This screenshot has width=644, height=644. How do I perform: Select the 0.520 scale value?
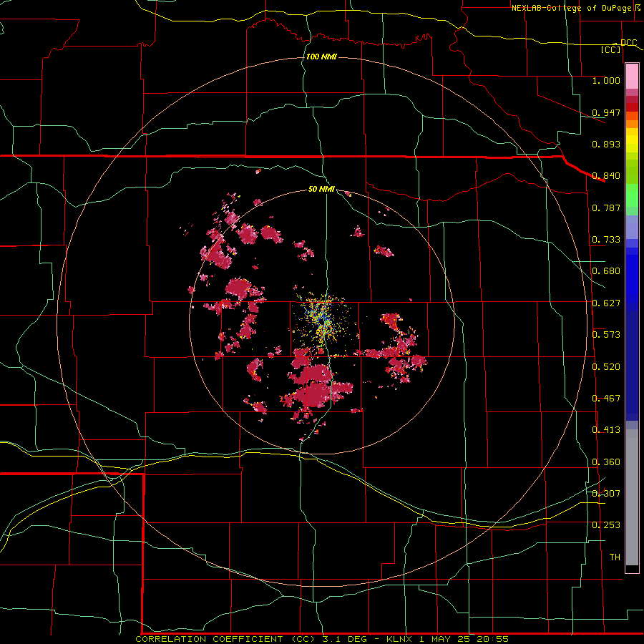606,367
